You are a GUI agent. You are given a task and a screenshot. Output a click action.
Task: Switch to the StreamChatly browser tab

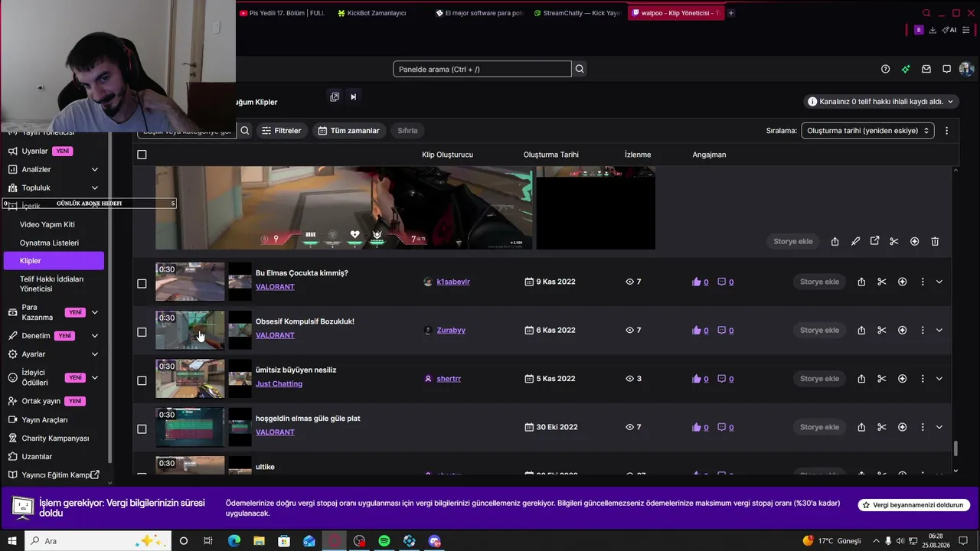point(576,13)
